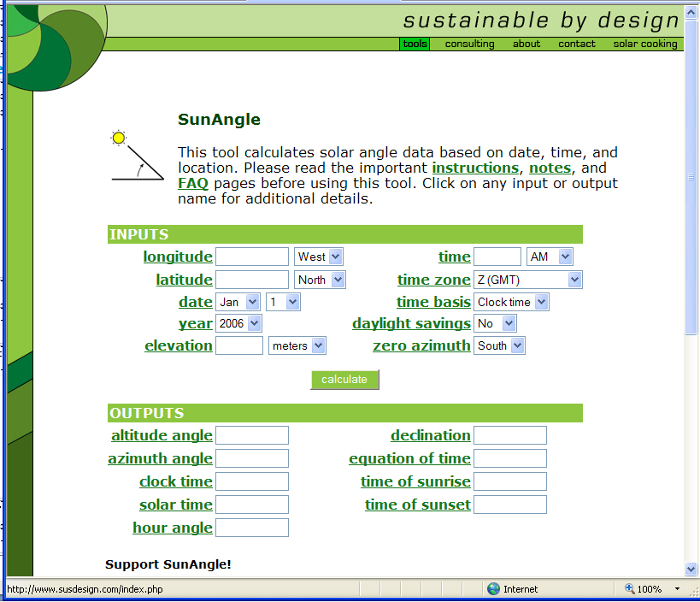Open the solar cooking navigation tab

[x=645, y=44]
